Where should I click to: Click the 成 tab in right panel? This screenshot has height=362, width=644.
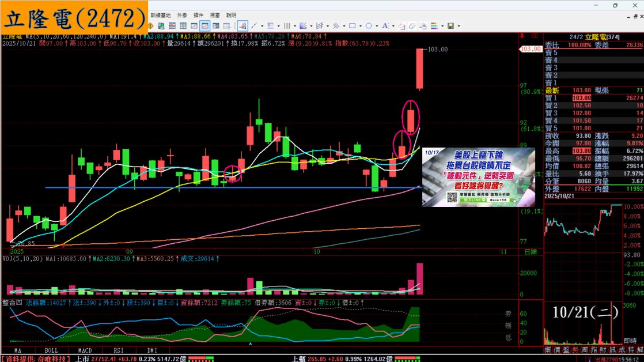pyautogui.click(x=622, y=350)
